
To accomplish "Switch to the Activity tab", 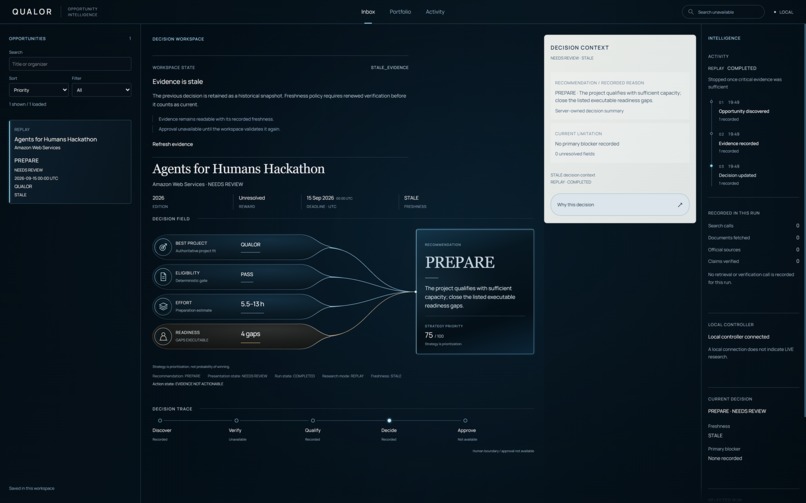I will pyautogui.click(x=435, y=12).
